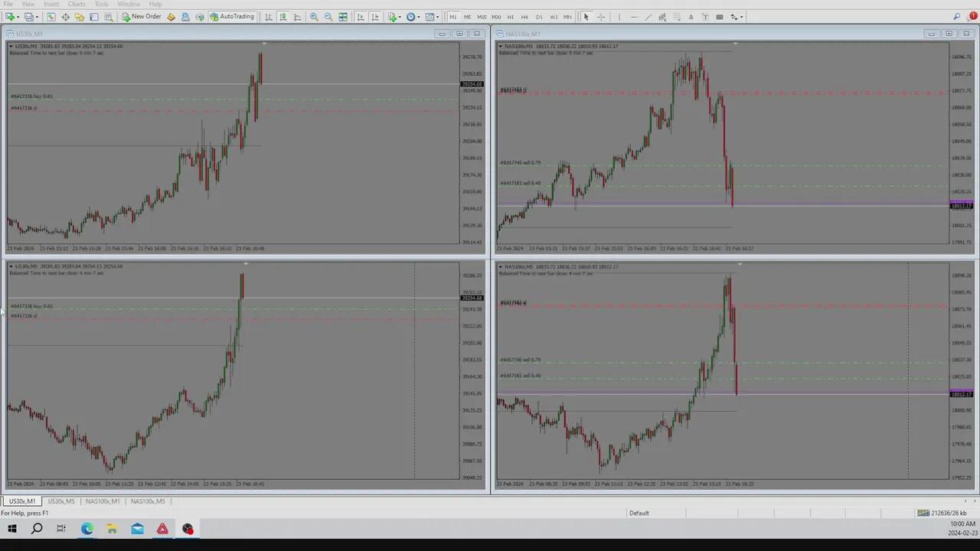Expand the arrows objects dropdown

[742, 17]
